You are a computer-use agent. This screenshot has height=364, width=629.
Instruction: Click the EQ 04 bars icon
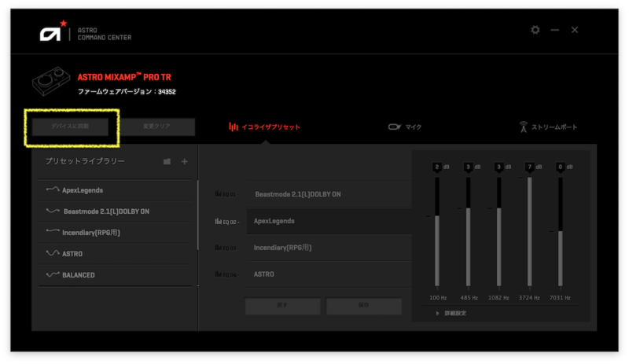tap(219, 274)
